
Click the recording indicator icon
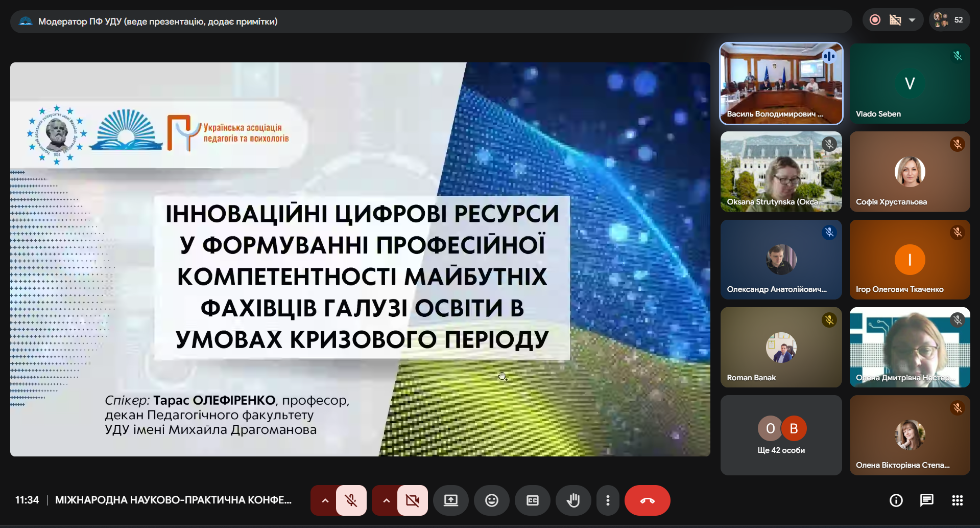(x=875, y=19)
